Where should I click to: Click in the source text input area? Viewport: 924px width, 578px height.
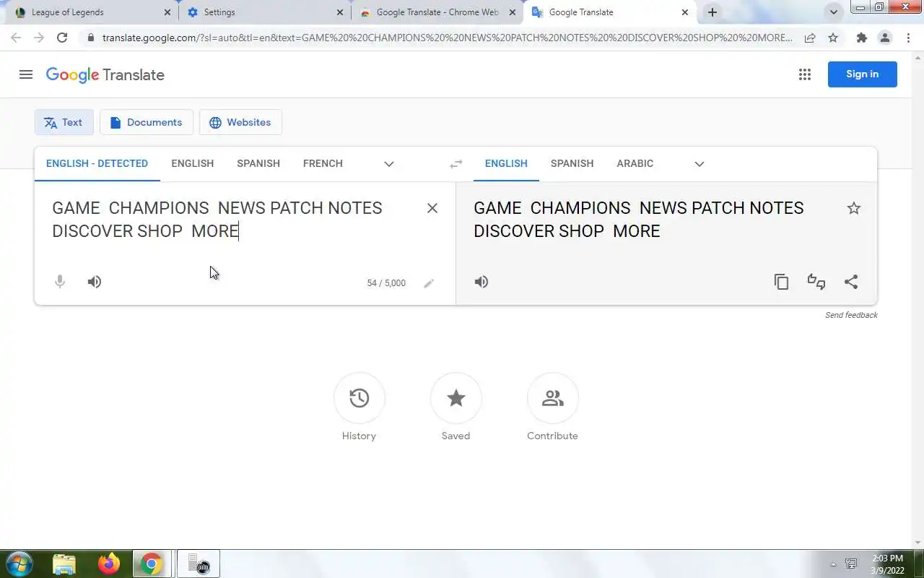coord(231,220)
